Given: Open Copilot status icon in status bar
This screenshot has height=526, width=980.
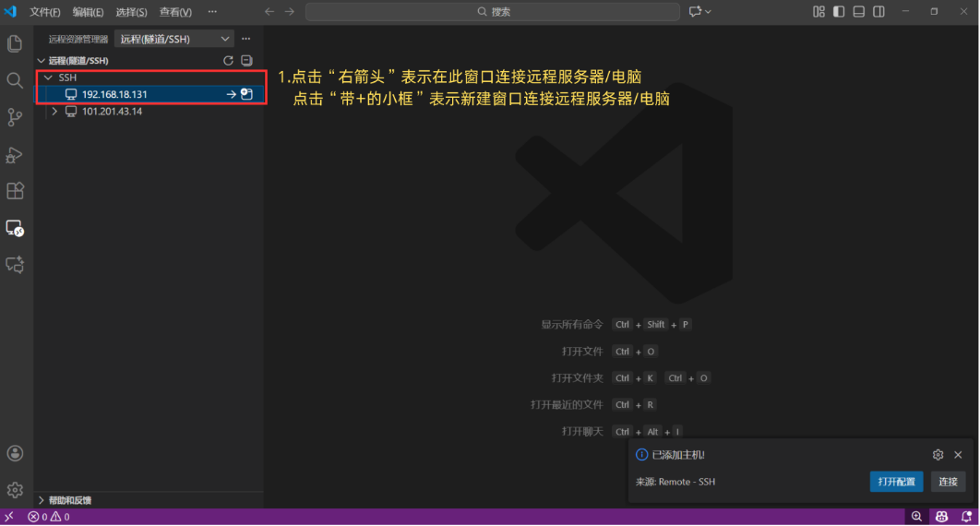Looking at the screenshot, I should pyautogui.click(x=941, y=517).
